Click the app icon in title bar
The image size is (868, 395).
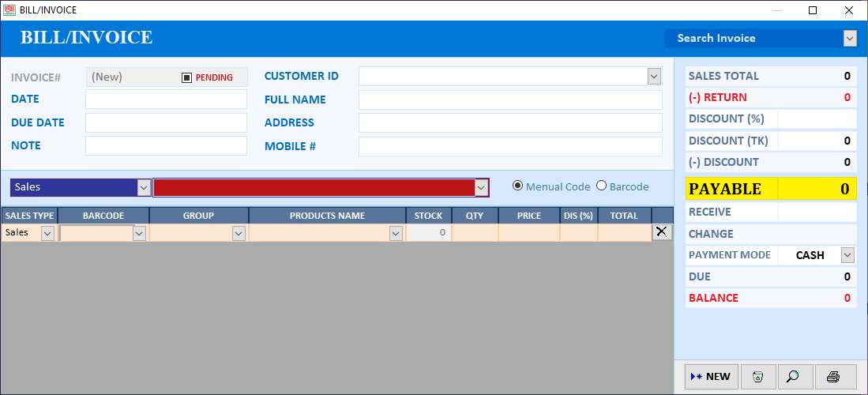[x=9, y=10]
